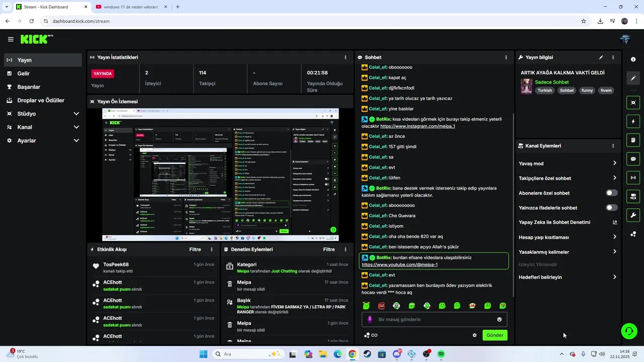Click the fivem tag chip
The height and width of the screenshot is (362, 644).
(606, 90)
